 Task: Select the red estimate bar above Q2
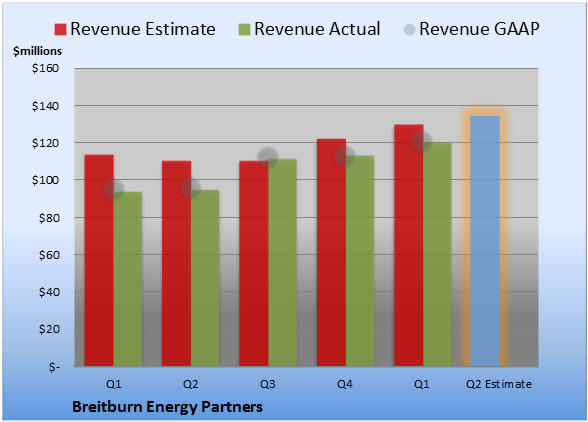(176, 263)
